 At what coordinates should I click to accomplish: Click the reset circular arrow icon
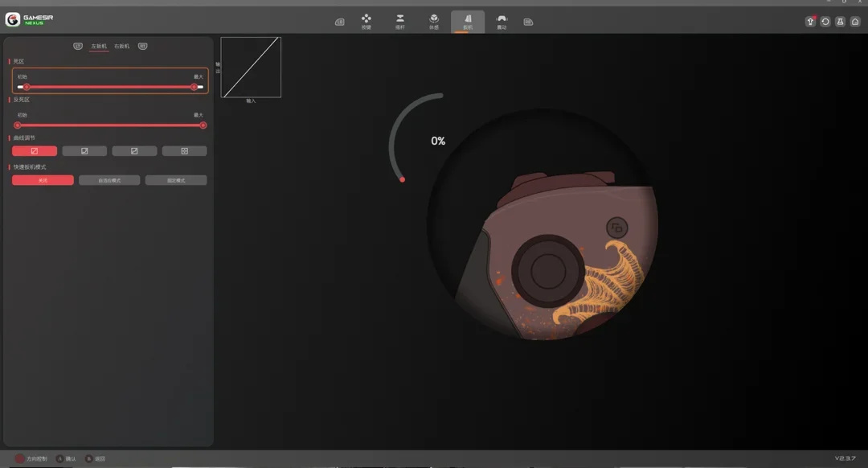[x=825, y=22]
